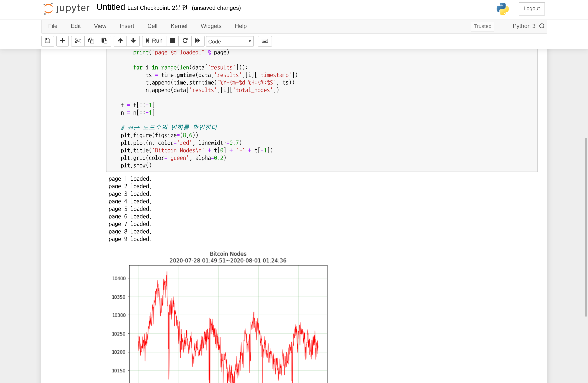
Task: Click the Run button
Action: 154,41
